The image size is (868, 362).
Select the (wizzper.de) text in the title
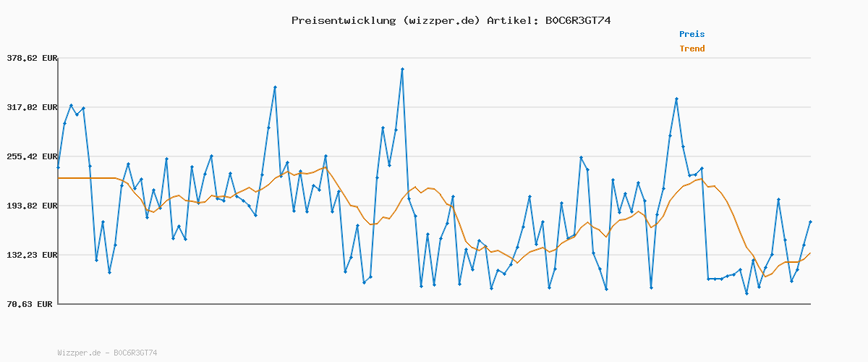(439, 20)
